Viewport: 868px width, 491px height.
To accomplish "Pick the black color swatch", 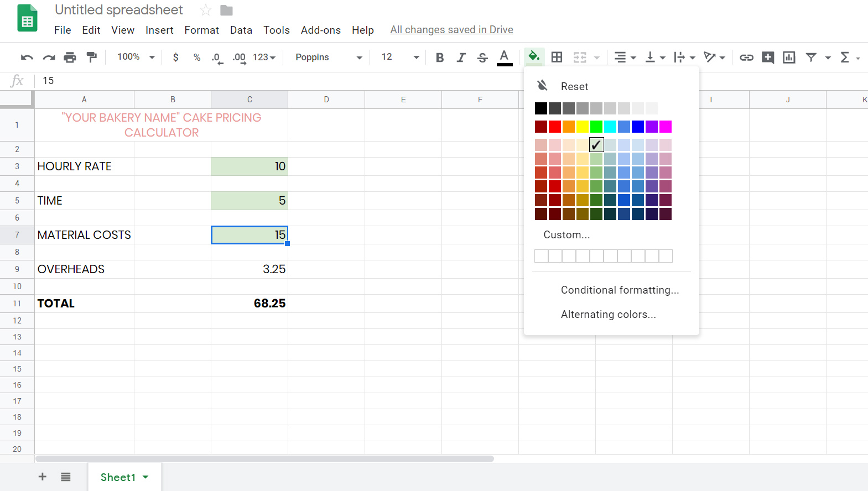I will pyautogui.click(x=541, y=108).
